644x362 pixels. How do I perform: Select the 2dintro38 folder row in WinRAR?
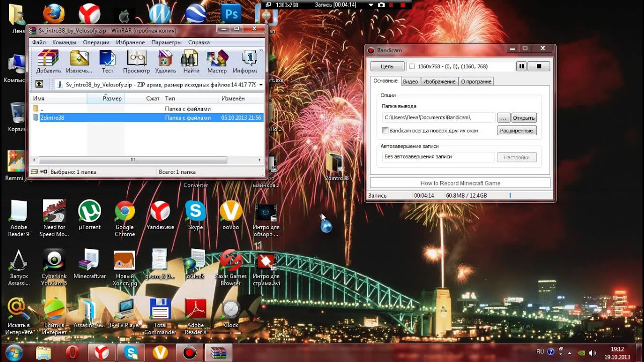147,118
